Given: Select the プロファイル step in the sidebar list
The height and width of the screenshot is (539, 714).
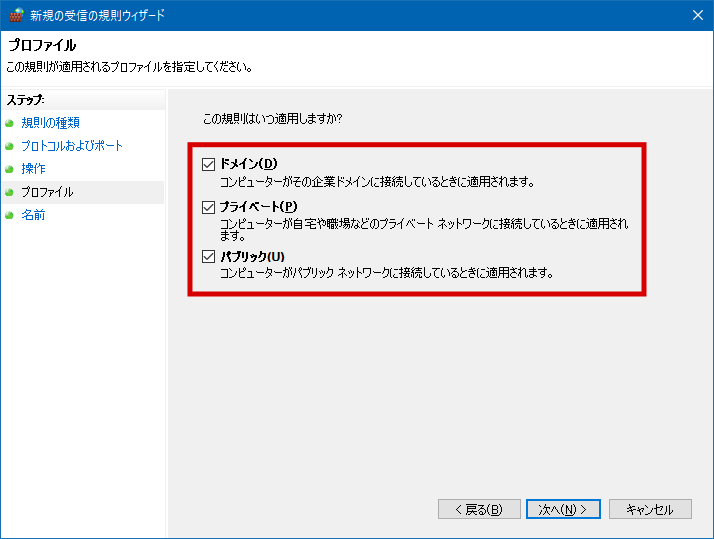Looking at the screenshot, I should (47, 192).
